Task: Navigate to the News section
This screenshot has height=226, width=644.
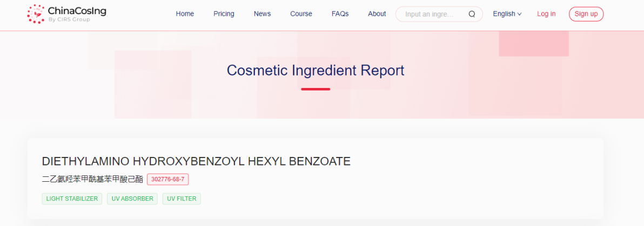Action: click(x=262, y=14)
